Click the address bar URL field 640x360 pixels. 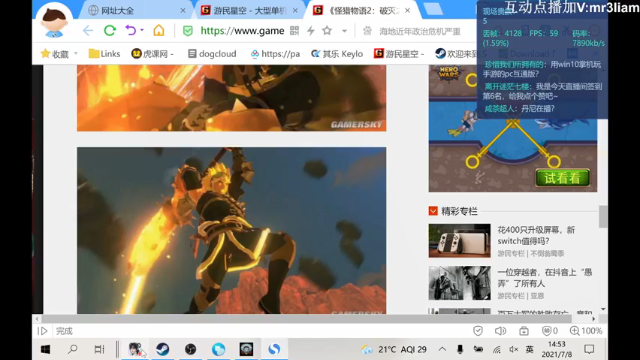[x=242, y=31]
